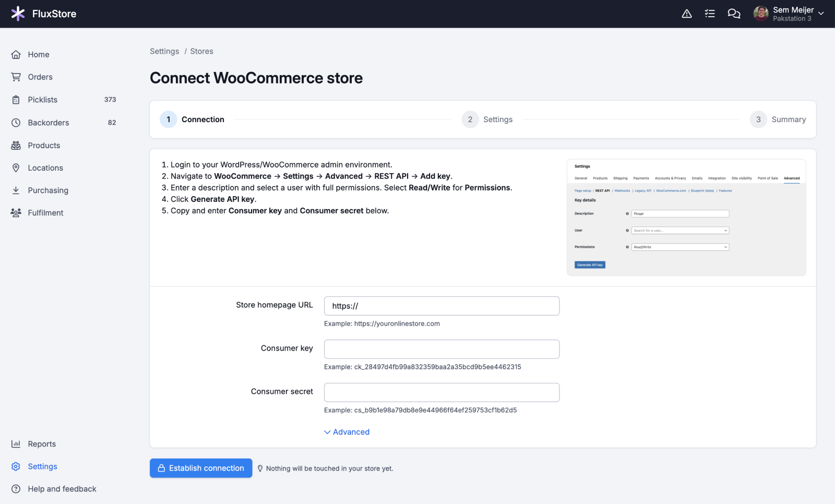The image size is (835, 504).
Task: Open Sem Meijer user account dropdown
Action: [788, 14]
